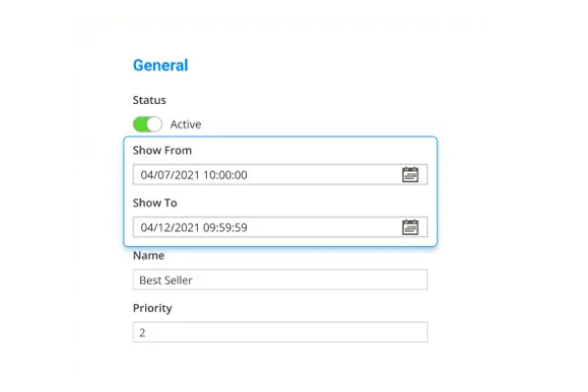Click the 'Active' label beside the toggle
This screenshot has width=588, height=392.
[x=185, y=124]
